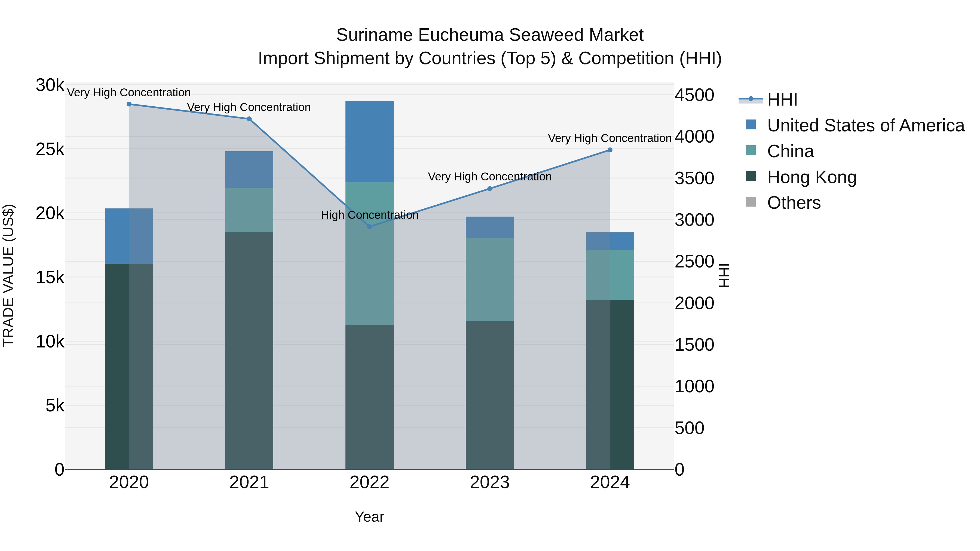Click the '4000' right axis tick
980x551 pixels.
(695, 137)
